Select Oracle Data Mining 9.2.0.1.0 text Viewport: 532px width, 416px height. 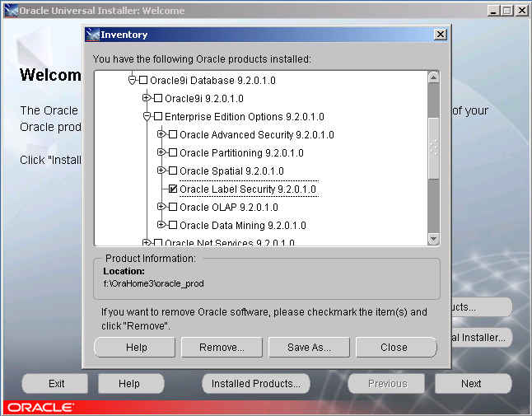(243, 226)
